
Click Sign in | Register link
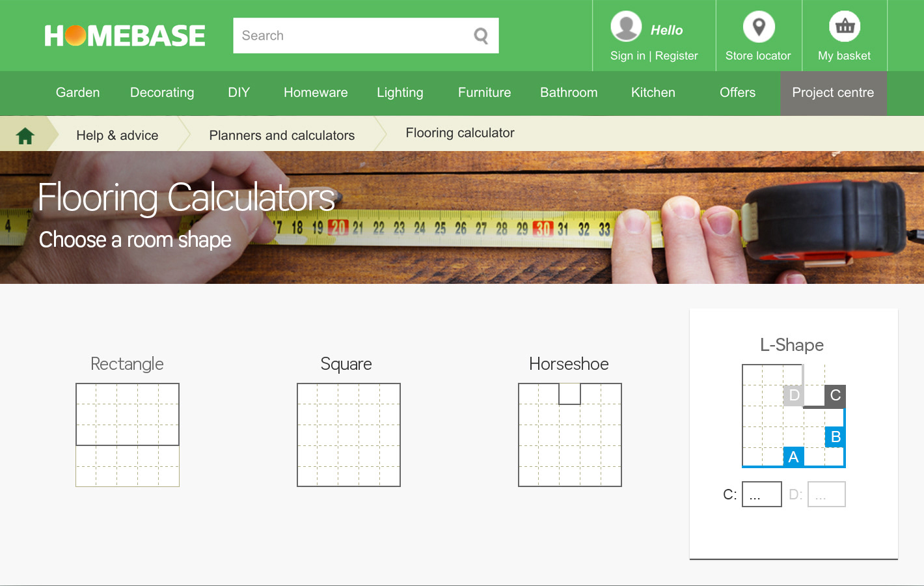pos(654,56)
